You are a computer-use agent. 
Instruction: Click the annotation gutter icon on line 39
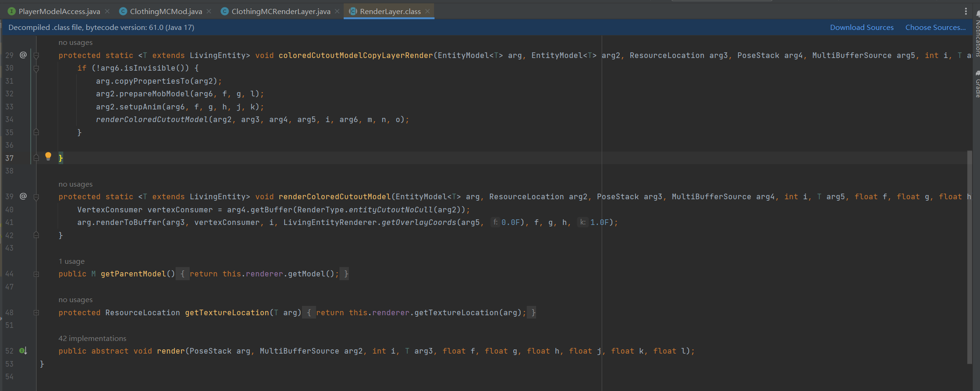coord(23,196)
